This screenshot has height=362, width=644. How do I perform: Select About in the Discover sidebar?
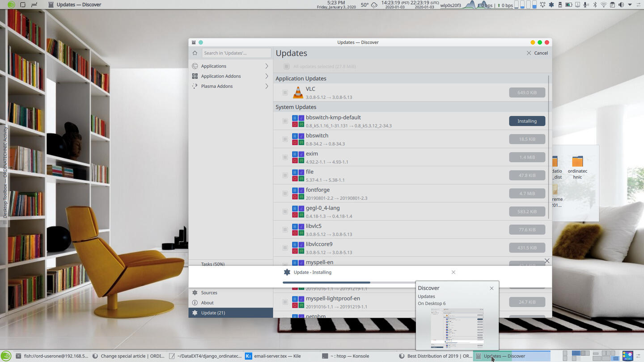click(231, 303)
